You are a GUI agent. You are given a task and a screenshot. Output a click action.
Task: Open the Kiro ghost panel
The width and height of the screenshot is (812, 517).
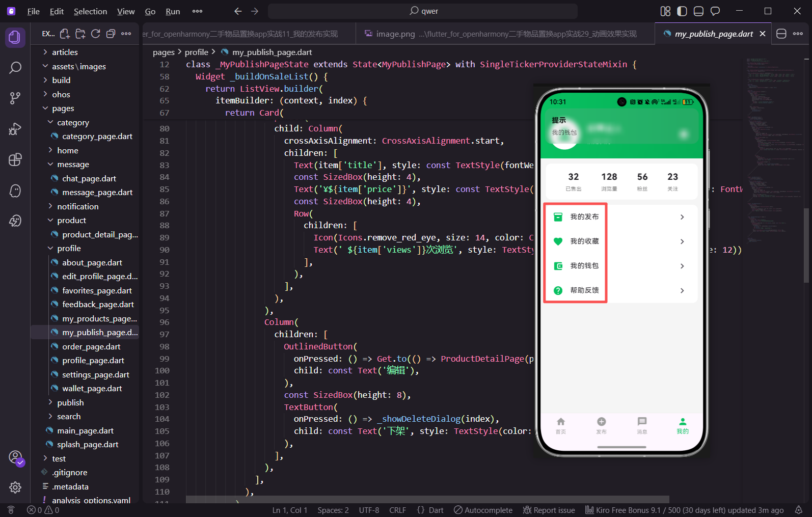15,191
